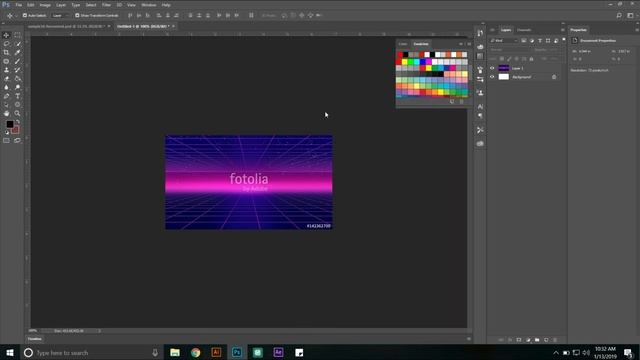The height and width of the screenshot is (360, 640).
Task: Select the Layer 1 thumbnail
Action: coord(504,68)
